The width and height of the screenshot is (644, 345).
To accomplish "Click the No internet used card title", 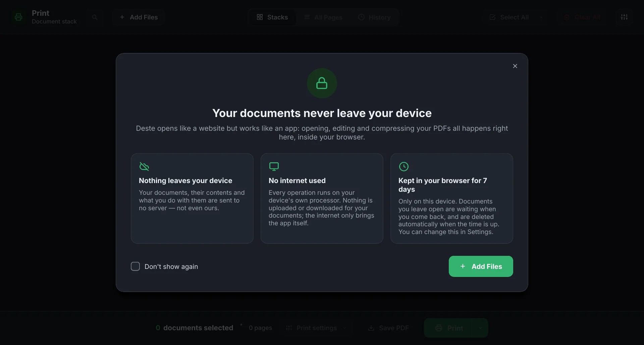I will [297, 181].
